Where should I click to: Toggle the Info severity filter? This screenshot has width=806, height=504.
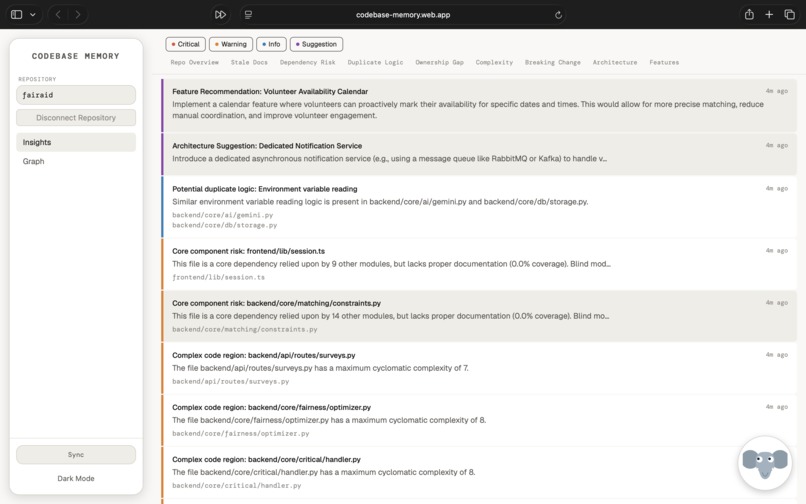click(x=271, y=44)
